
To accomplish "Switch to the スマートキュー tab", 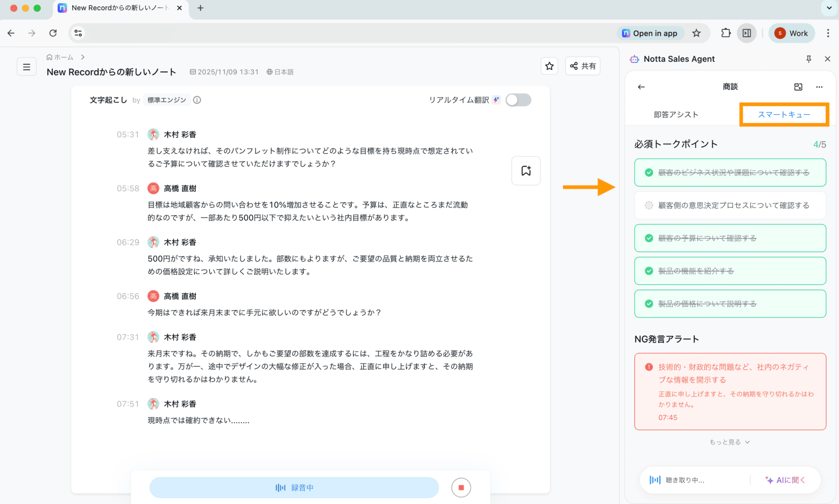I will [x=784, y=114].
